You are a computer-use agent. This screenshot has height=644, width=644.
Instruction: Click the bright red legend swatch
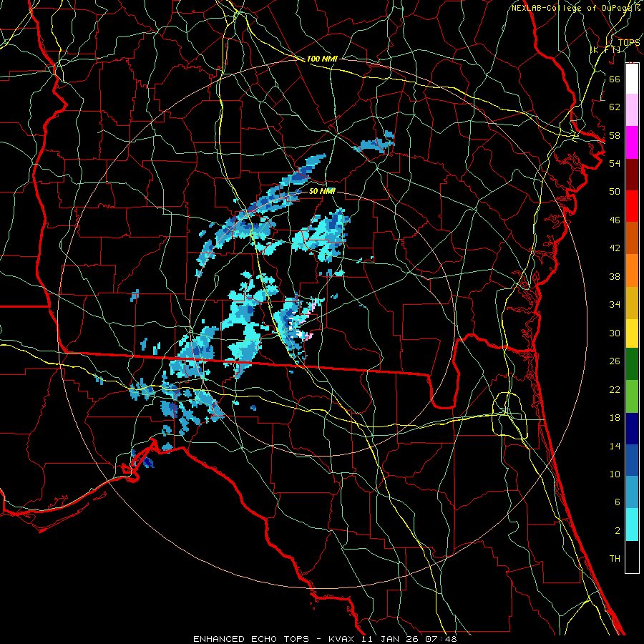[632, 206]
